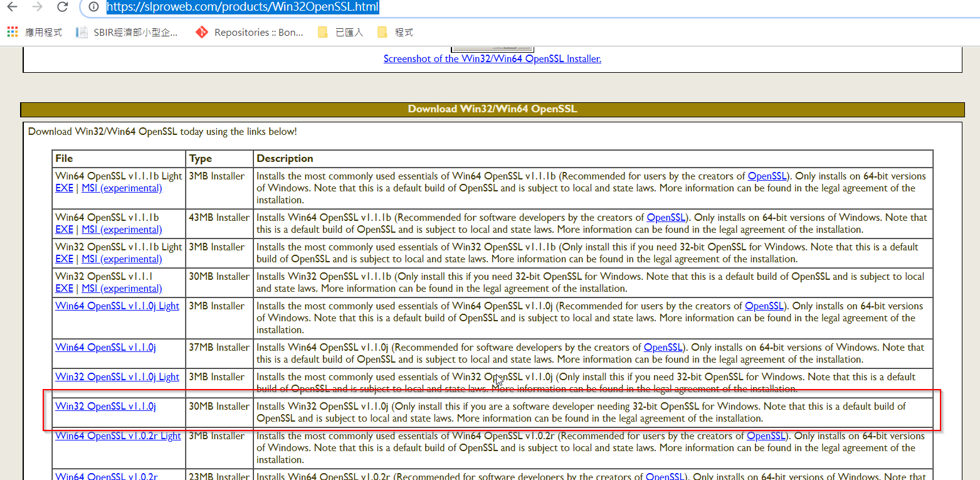Viewport: 980px width, 480px height.
Task: Open Win64 OpenSSL v1.1.0j 37MB link
Action: click(x=105, y=348)
